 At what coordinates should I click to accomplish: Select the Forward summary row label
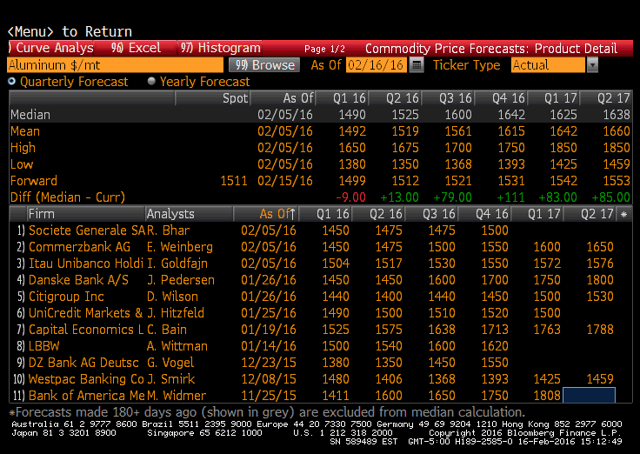point(34,181)
